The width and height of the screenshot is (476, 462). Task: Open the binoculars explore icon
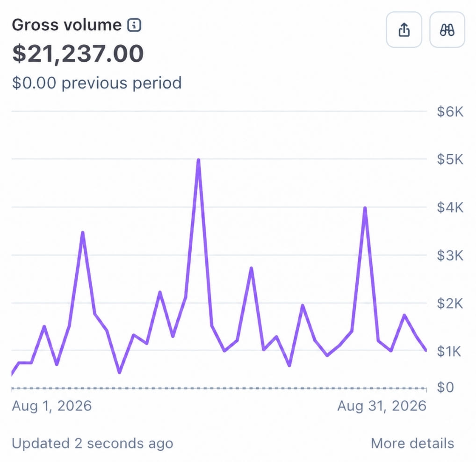click(447, 30)
